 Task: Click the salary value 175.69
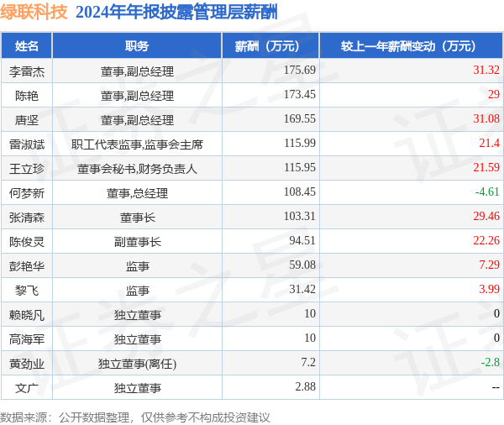pyautogui.click(x=300, y=70)
